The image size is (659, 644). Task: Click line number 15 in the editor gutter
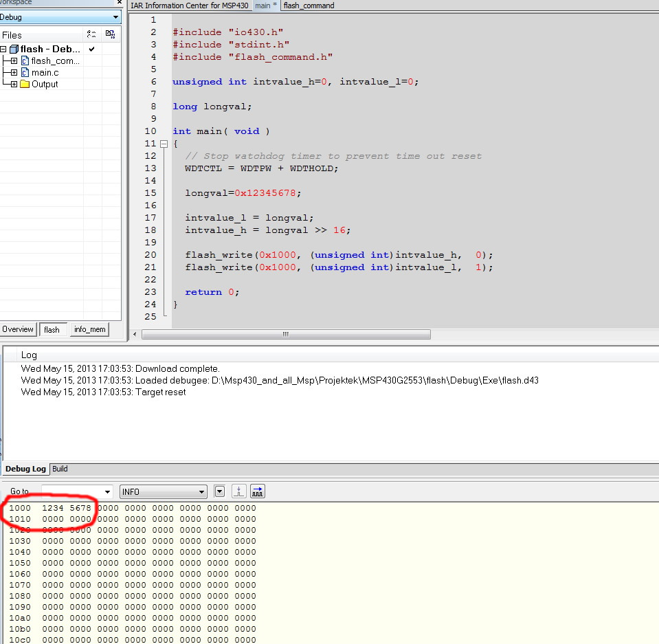tap(150, 193)
